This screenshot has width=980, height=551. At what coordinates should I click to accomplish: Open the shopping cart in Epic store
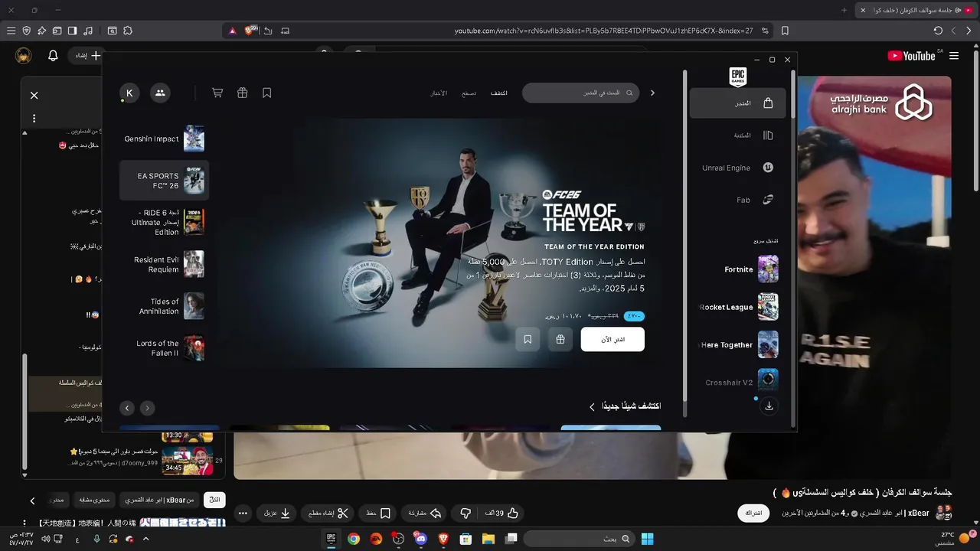217,93
